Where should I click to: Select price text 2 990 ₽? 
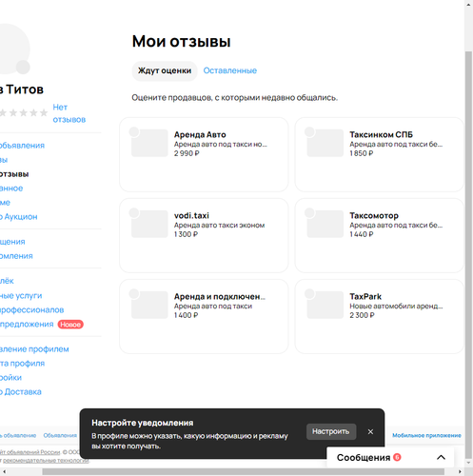pos(187,153)
